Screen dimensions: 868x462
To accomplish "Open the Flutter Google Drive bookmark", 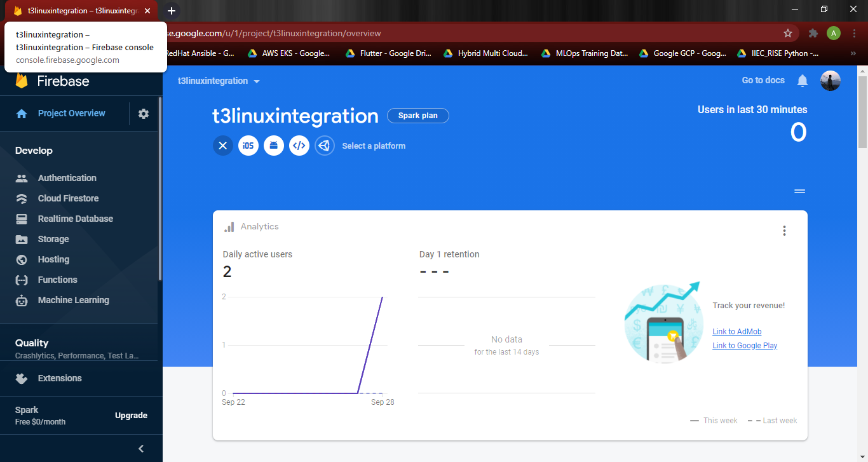I will click(x=388, y=53).
